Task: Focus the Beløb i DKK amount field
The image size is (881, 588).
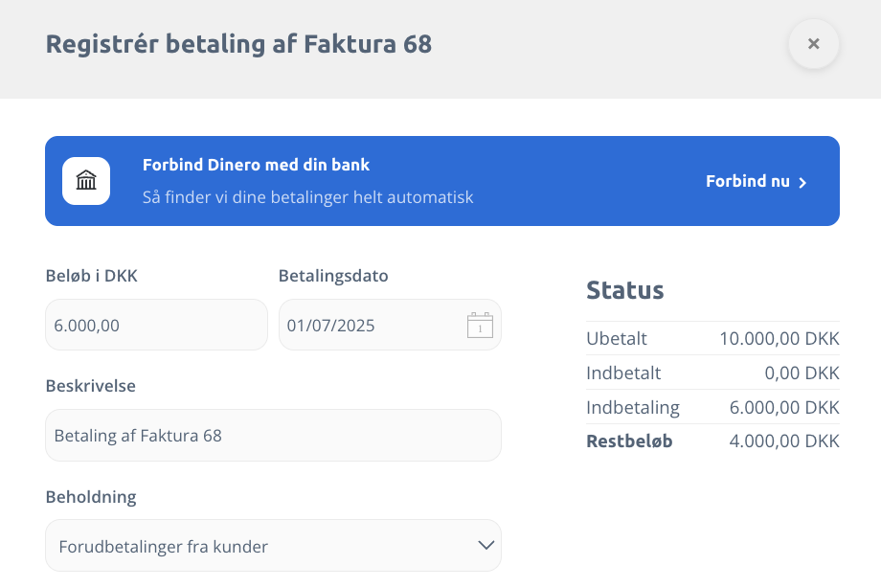Action: click(156, 325)
